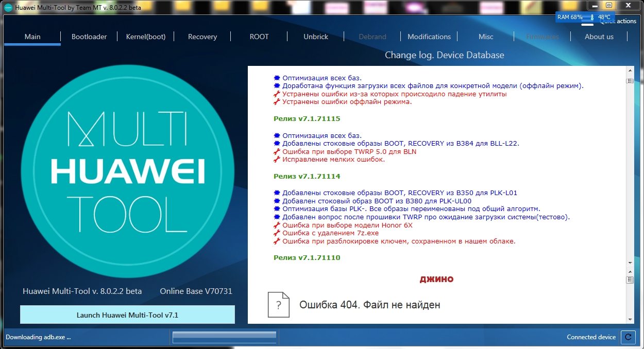The image size is (644, 349).
Task: Click line mentioning B384 для BLL-L22
Action: (x=396, y=144)
